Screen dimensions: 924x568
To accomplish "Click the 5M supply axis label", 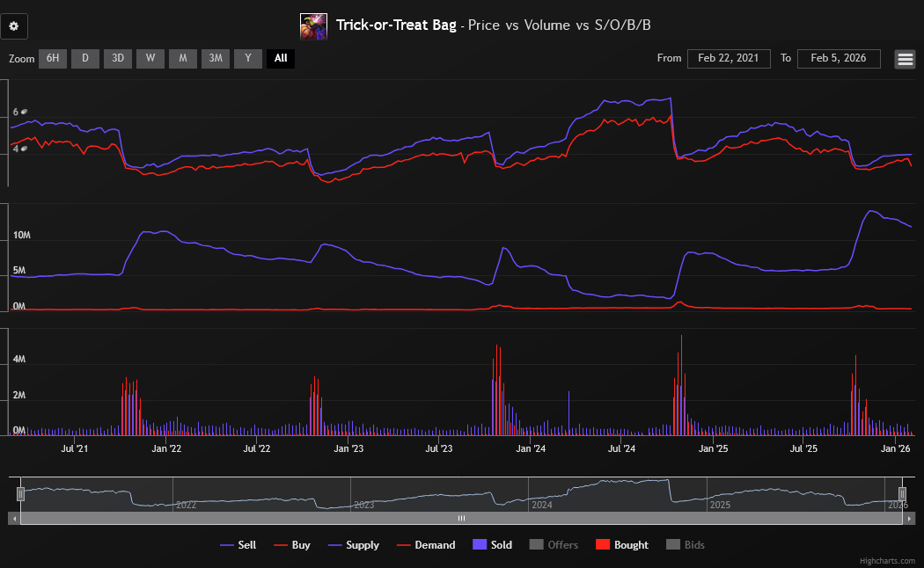I will coord(19,271).
